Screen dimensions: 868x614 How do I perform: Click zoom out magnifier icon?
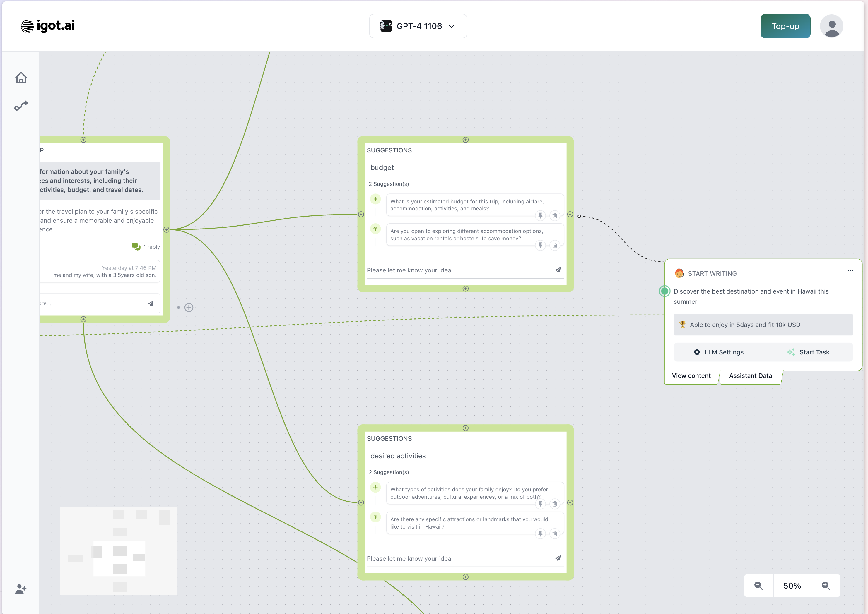coord(758,586)
